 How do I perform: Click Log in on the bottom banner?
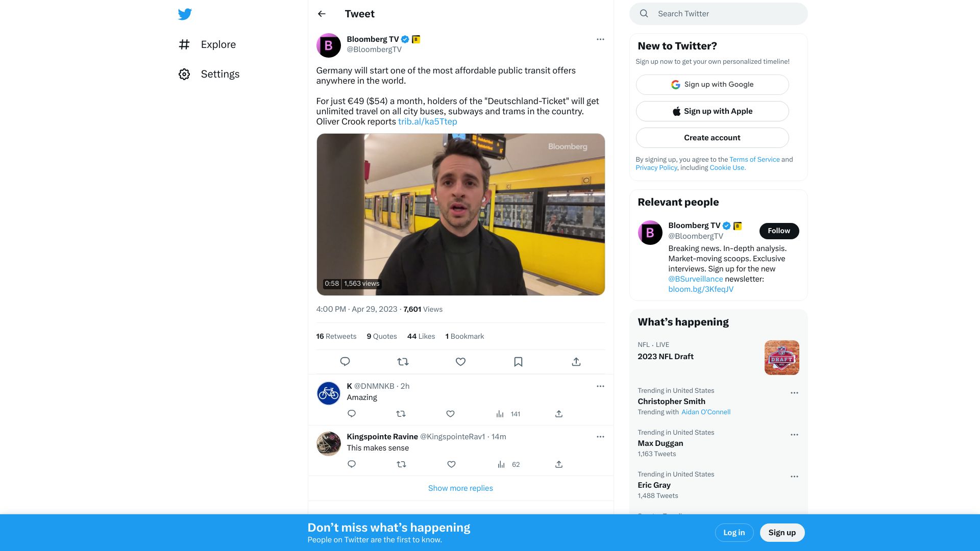pyautogui.click(x=734, y=533)
